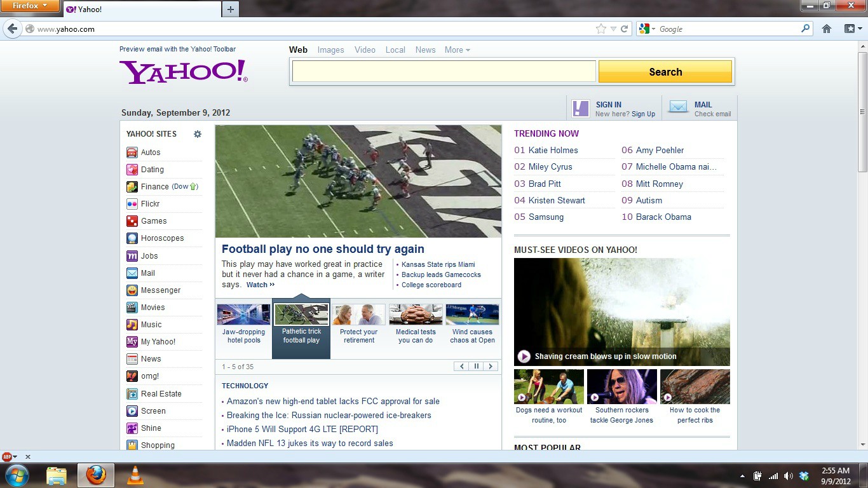Viewport: 868px width, 488px height.
Task: Open the Games dice icon
Action: point(132,221)
